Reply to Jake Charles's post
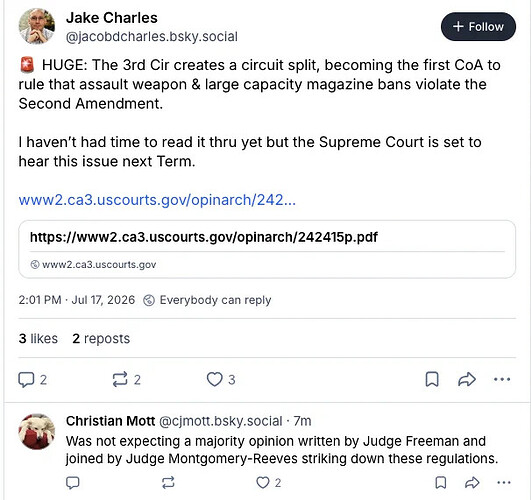This screenshot has height=500, width=531. pyautogui.click(x=32, y=379)
